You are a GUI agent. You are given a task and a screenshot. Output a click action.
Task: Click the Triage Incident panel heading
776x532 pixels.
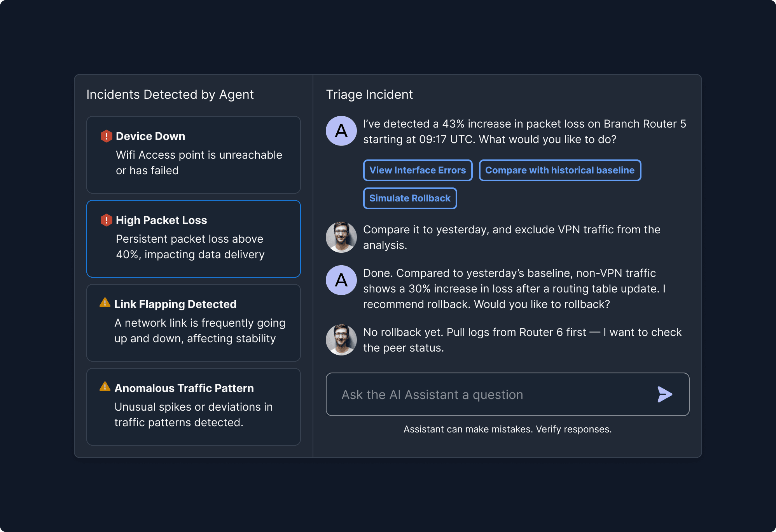369,94
